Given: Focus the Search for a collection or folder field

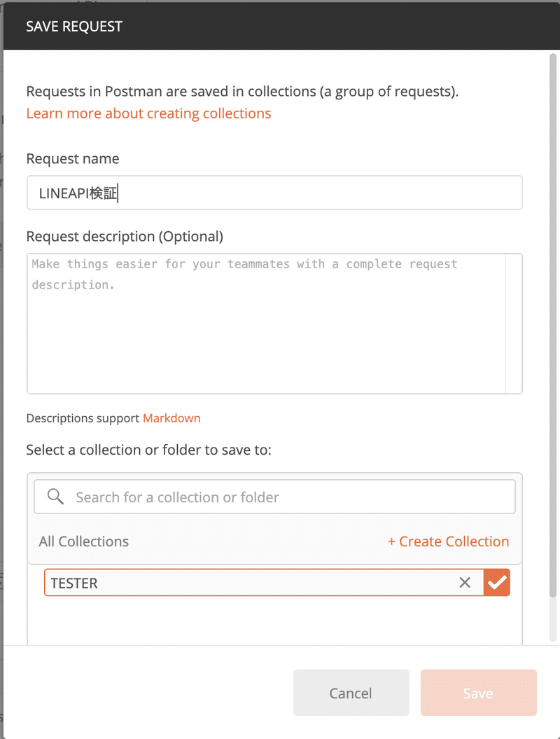Looking at the screenshot, I should [x=287, y=497].
